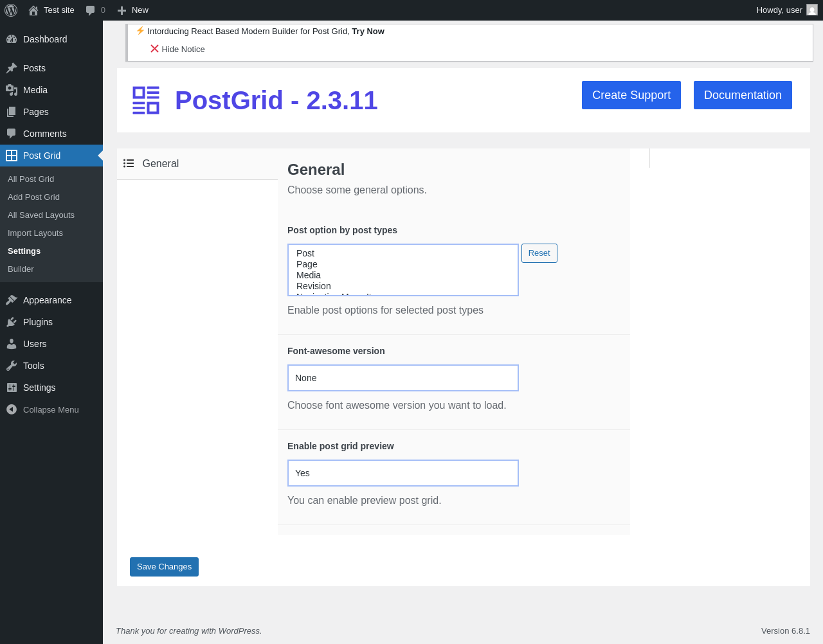Click the Version 6.8.1 footer text

click(786, 631)
